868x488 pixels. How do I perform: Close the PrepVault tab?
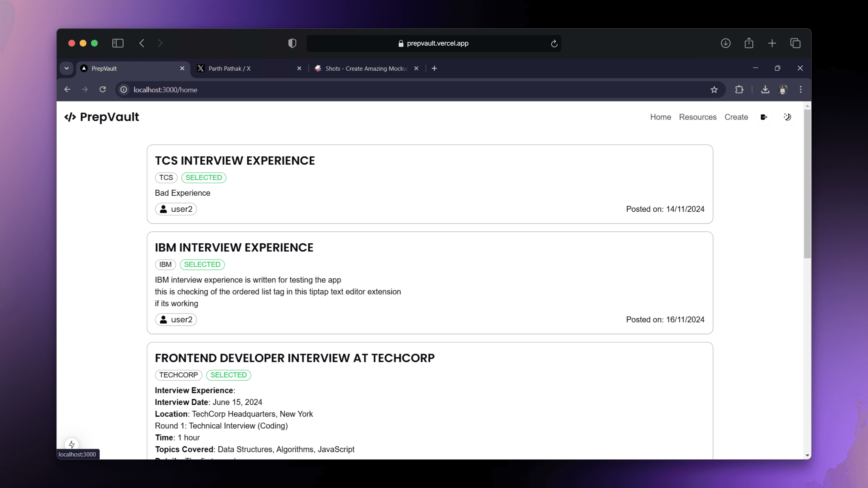(182, 68)
